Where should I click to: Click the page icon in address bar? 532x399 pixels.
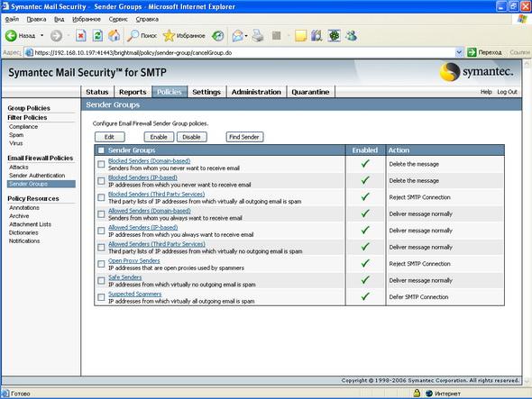[x=30, y=52]
